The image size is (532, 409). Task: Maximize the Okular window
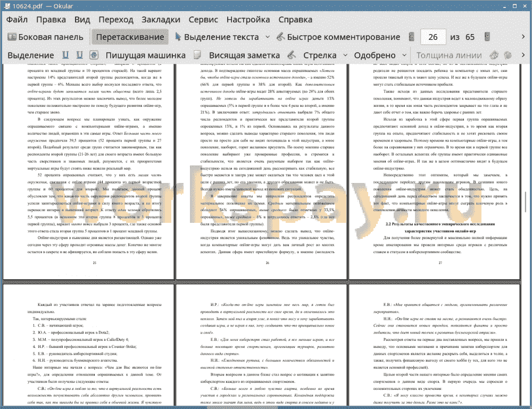tap(514, 6)
